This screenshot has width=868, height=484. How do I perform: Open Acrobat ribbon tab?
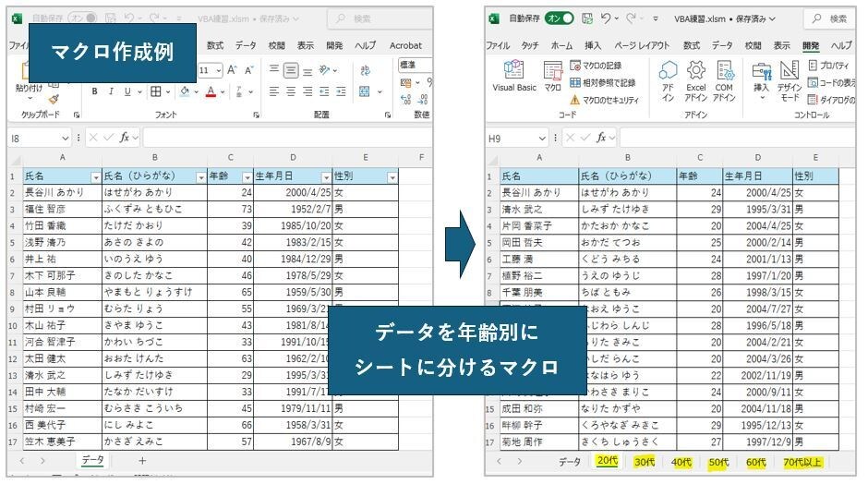[405, 45]
